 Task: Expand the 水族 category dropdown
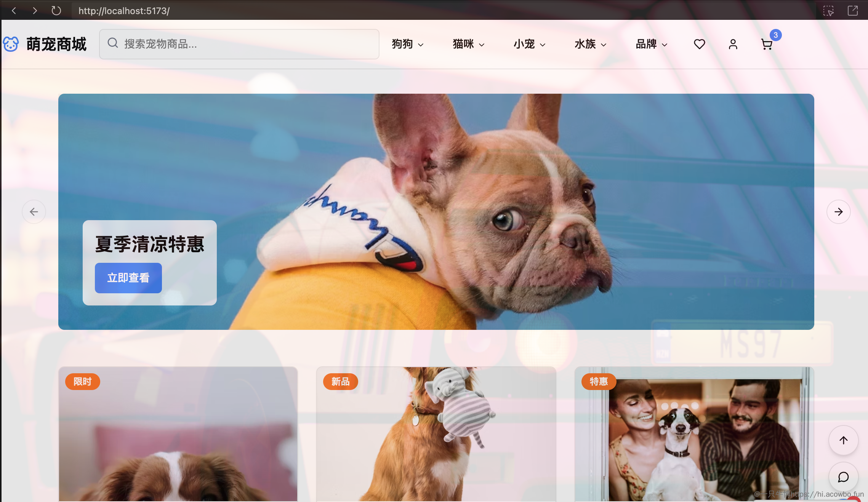point(591,44)
